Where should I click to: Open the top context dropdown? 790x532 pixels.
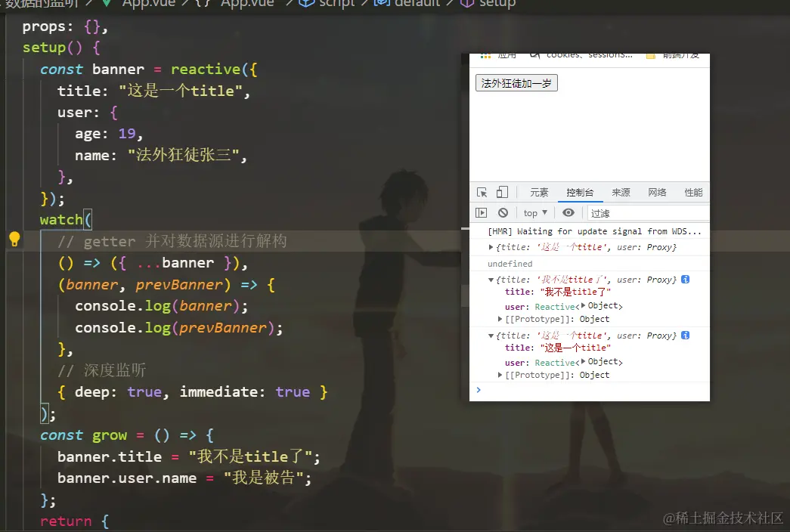click(535, 213)
